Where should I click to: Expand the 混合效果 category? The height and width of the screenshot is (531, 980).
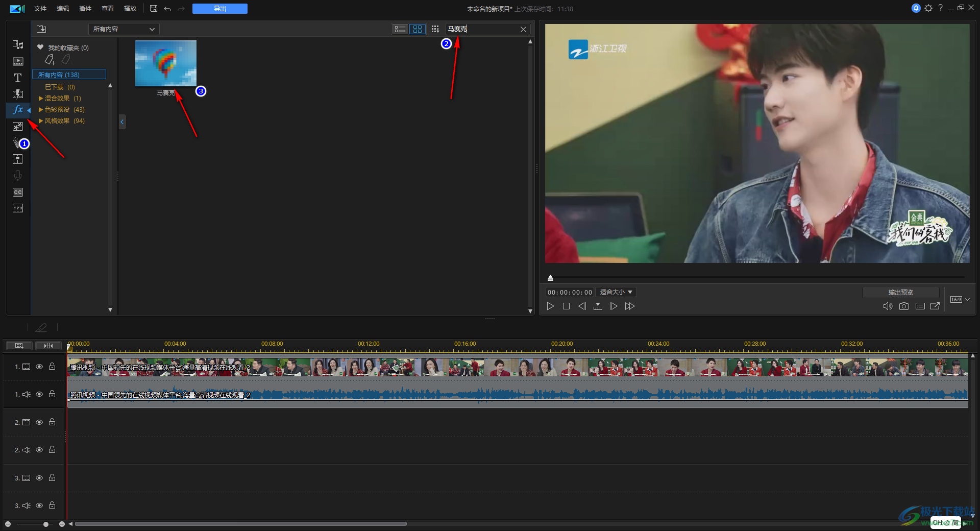(41, 98)
